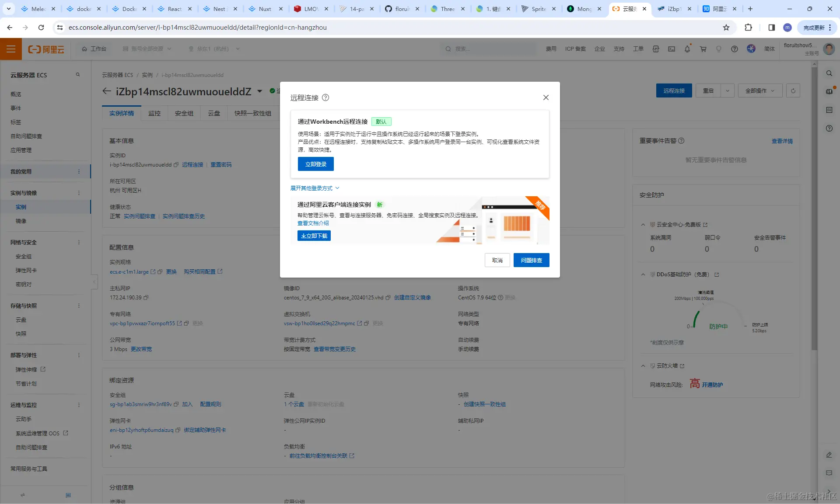Click the 立即登录 button in Workbench section
Image resolution: width=840 pixels, height=504 pixels.
pyautogui.click(x=315, y=164)
